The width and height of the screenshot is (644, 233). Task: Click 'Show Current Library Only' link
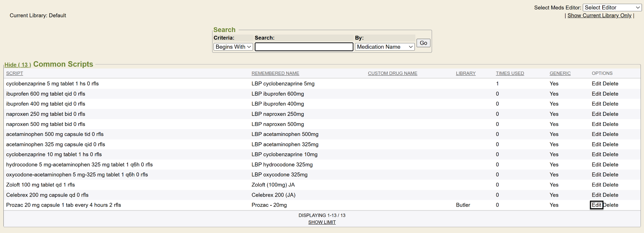tap(599, 15)
